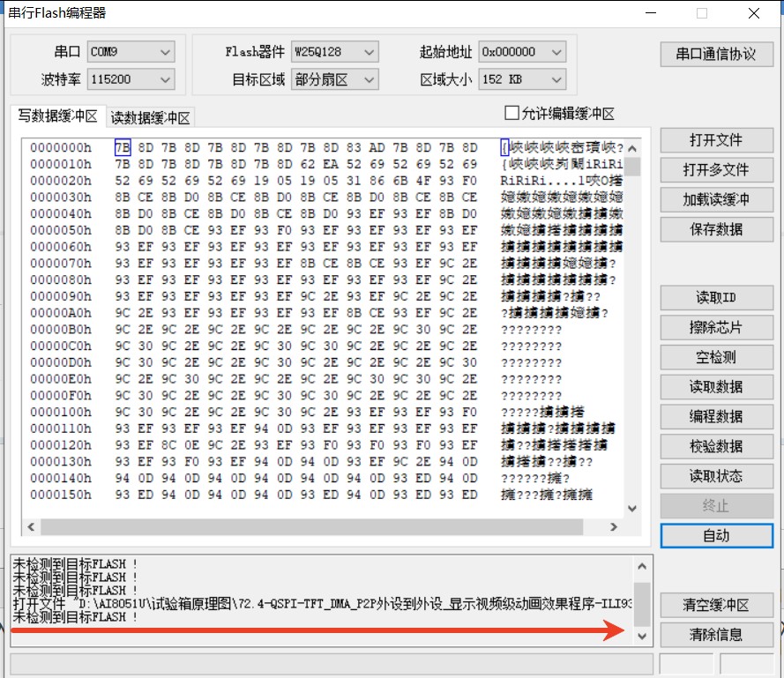The width and height of the screenshot is (784, 678).
Task: Click the 串口通信协议 button
Action: click(x=716, y=54)
